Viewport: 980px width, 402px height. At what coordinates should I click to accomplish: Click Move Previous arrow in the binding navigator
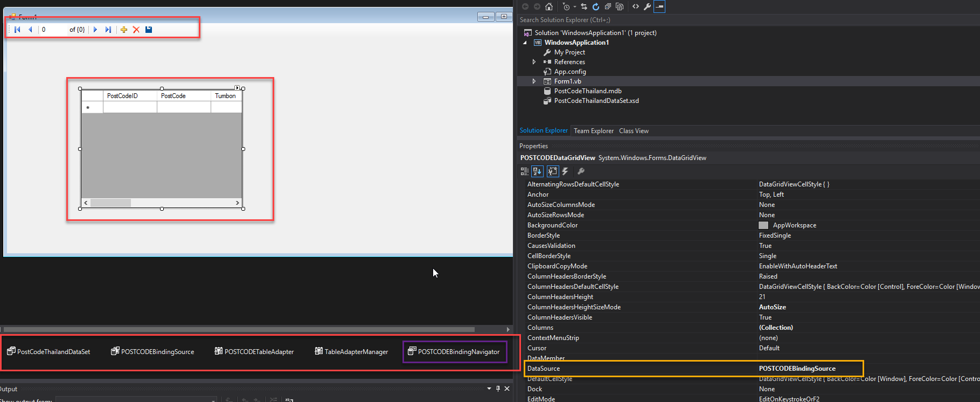(30, 30)
